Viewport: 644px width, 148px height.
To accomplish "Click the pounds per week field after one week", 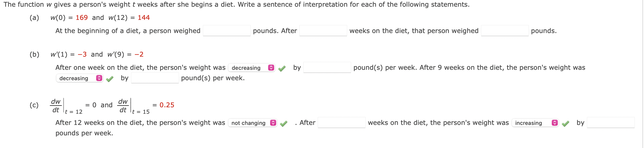I will point(327,68).
